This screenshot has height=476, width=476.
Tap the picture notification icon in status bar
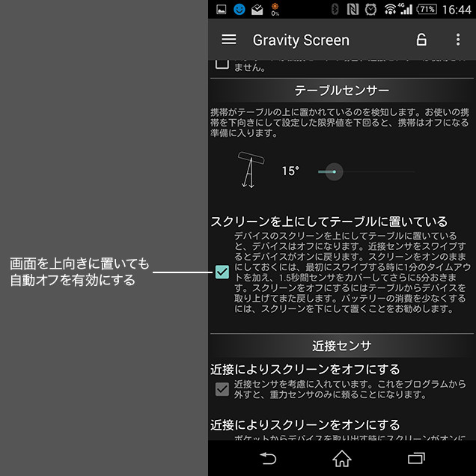pos(222,10)
